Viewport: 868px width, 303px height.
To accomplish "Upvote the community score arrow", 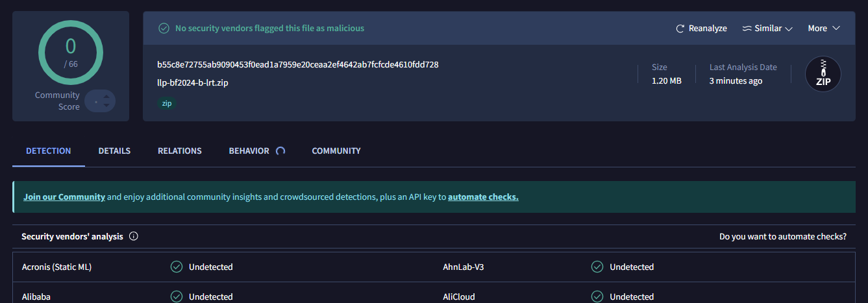I will coord(106,97).
